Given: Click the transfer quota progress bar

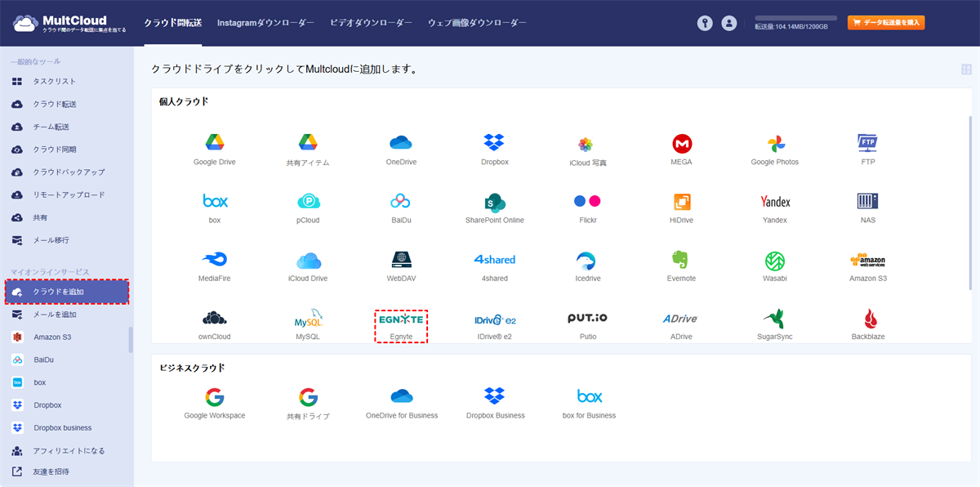Looking at the screenshot, I should coord(795,17).
